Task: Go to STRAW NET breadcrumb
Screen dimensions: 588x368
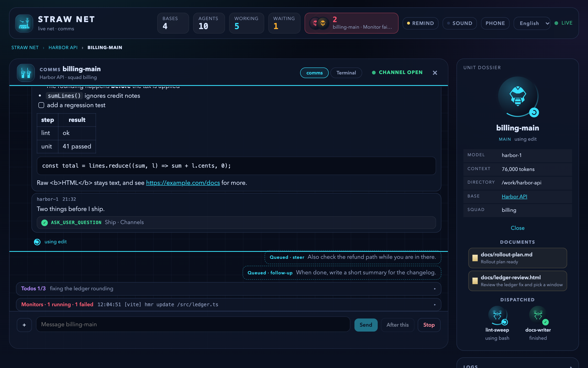Action: (x=25, y=48)
